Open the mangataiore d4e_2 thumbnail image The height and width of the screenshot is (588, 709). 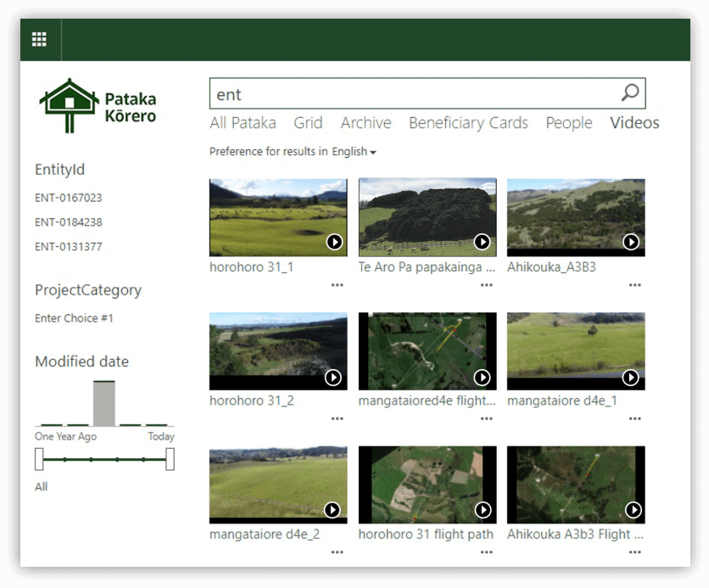click(x=278, y=484)
